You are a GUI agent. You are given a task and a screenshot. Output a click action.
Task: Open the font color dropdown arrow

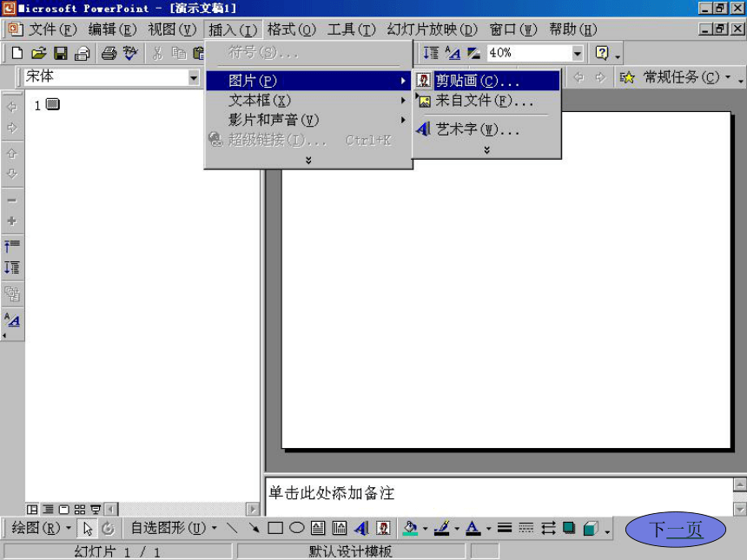[489, 528]
